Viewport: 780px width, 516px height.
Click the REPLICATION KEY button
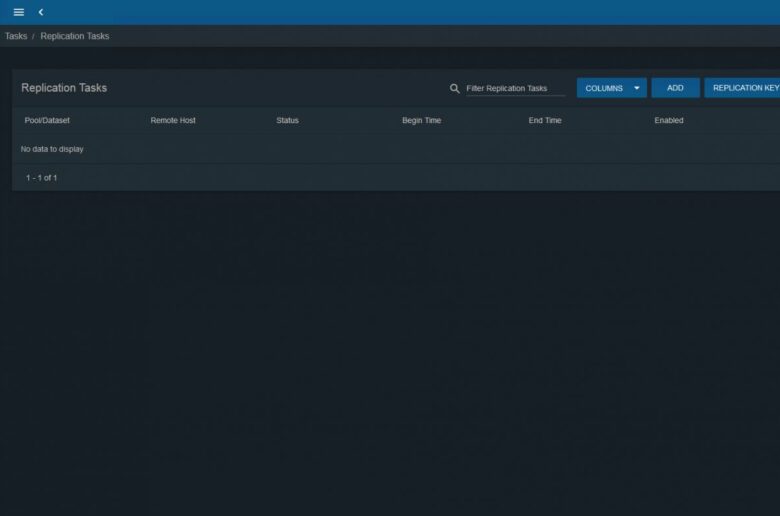pos(742,88)
